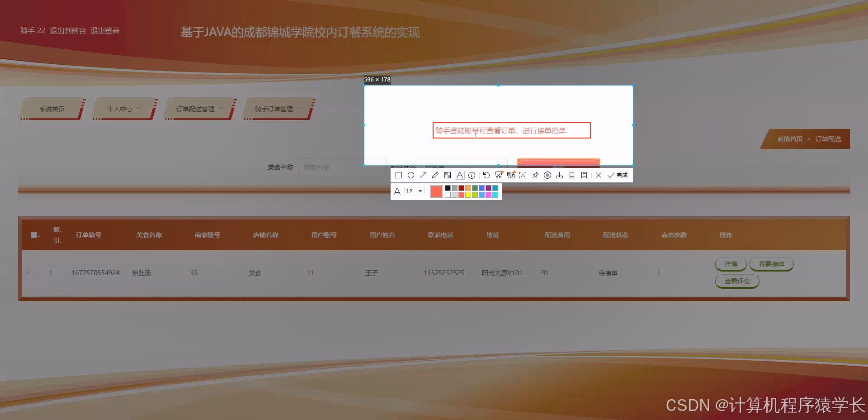The image size is (868, 420).
Task: Click the 美食名称 search input field
Action: coord(342,167)
